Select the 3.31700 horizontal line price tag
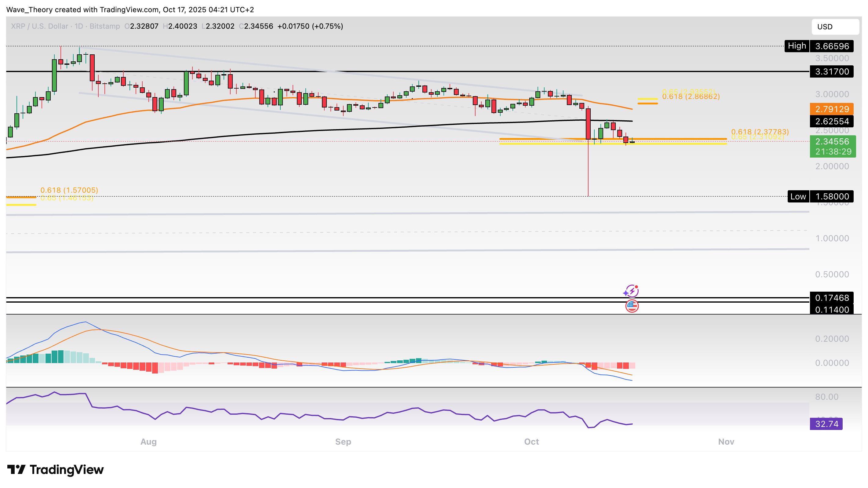Image resolution: width=868 pixels, height=488 pixels. pos(831,71)
